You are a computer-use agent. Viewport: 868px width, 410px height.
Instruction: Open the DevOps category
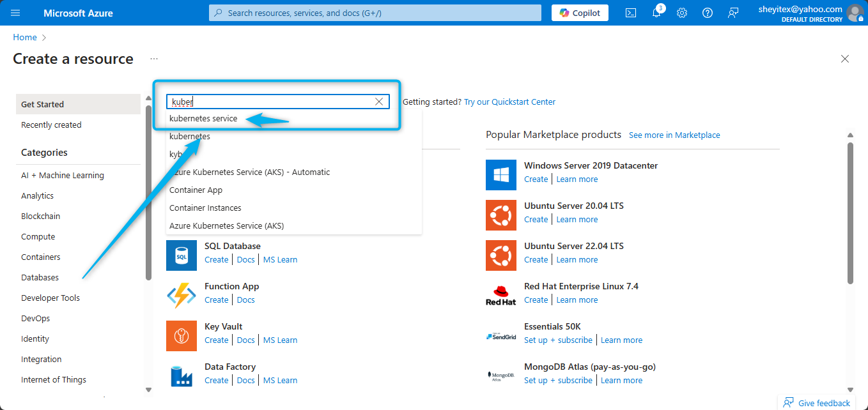(35, 318)
